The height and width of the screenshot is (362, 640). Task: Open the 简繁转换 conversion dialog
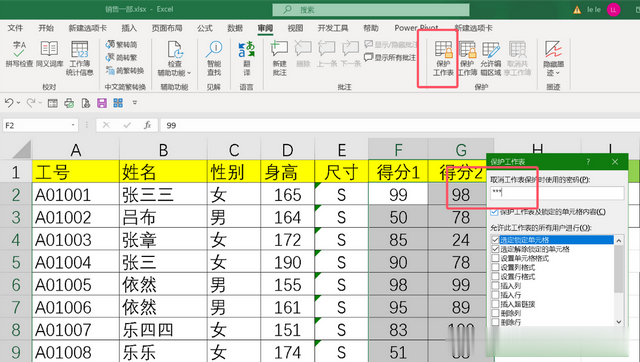(x=124, y=70)
